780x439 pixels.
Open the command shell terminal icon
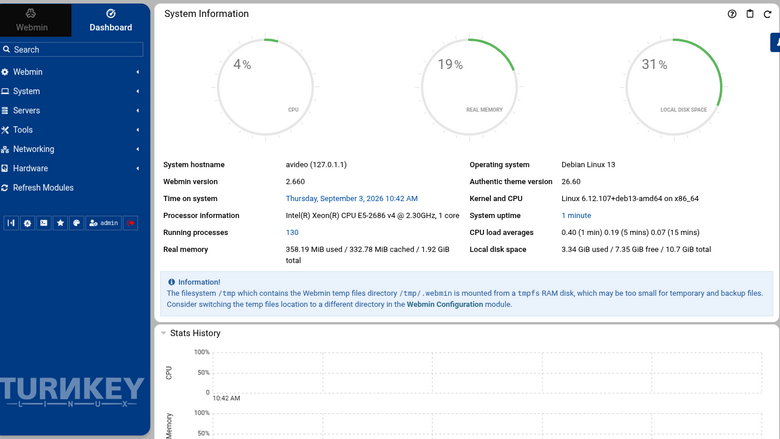(44, 223)
